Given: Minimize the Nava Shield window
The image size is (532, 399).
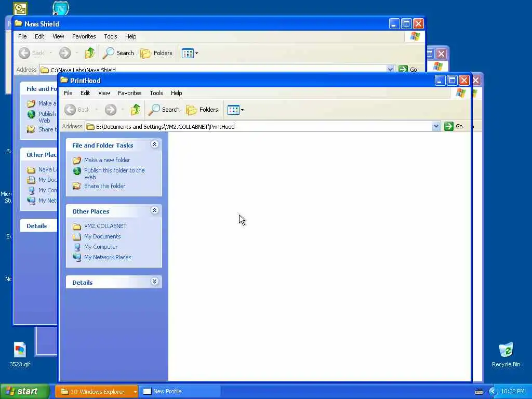Looking at the screenshot, I should click(x=394, y=24).
